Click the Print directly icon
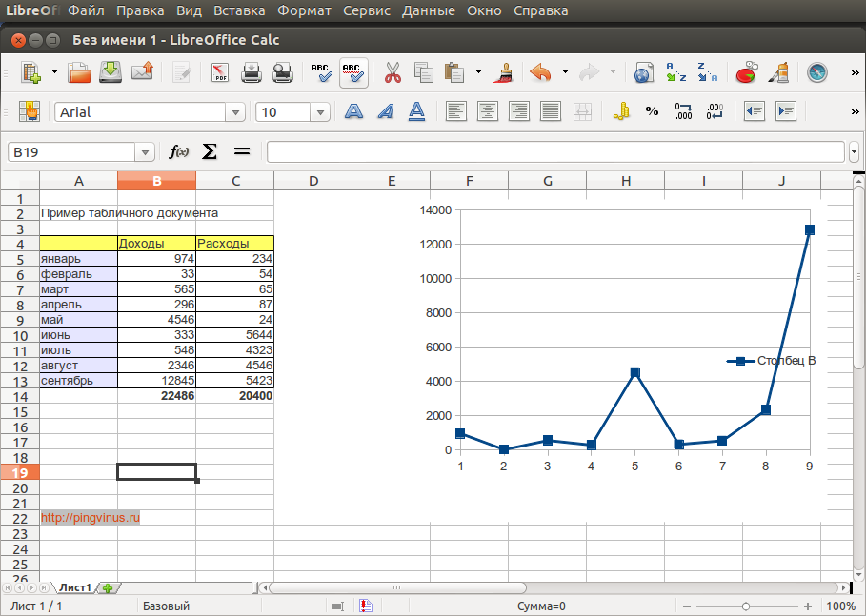Viewport: 866px width, 616px height. pos(252,72)
